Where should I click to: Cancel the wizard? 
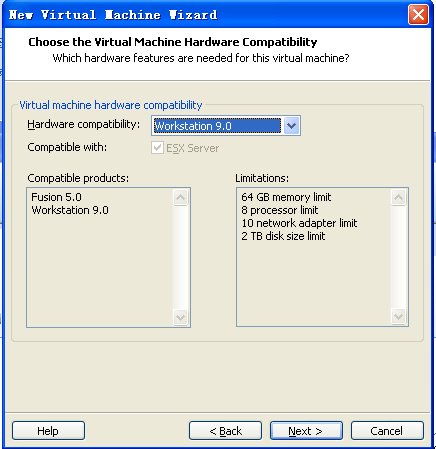click(387, 431)
